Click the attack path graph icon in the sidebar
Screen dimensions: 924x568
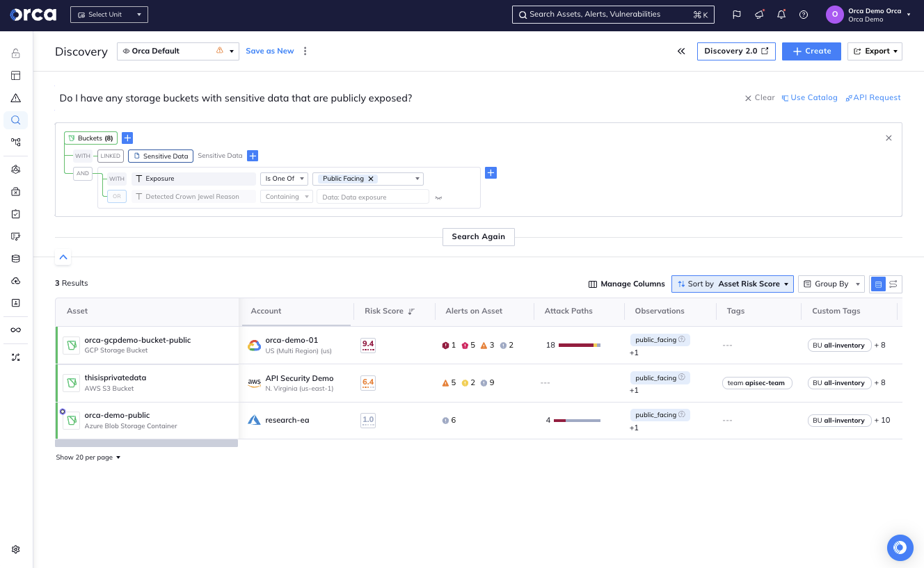(x=15, y=143)
